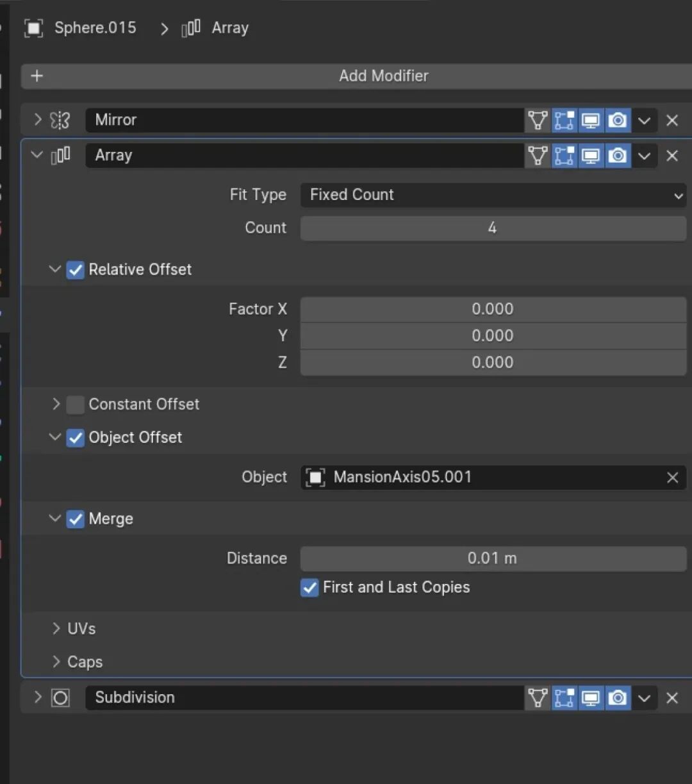This screenshot has width=692, height=784.
Task: Expand the UVs section
Action: (56, 628)
